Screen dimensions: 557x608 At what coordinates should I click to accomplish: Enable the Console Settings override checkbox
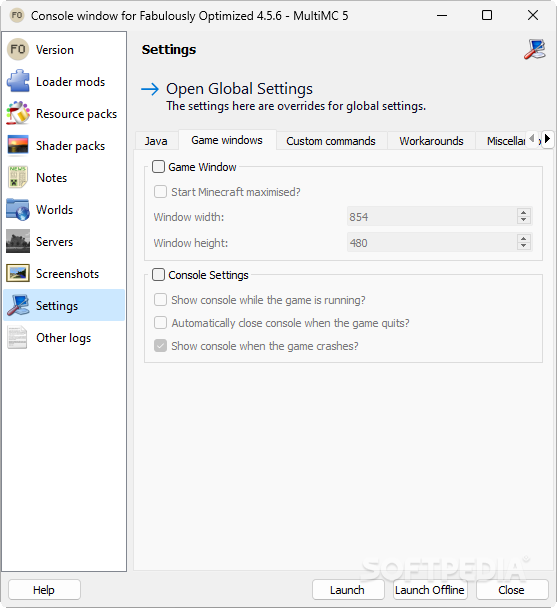click(x=158, y=275)
